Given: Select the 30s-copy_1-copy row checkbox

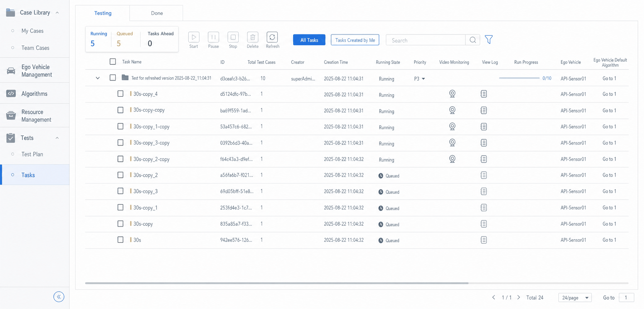Looking at the screenshot, I should coord(120,126).
